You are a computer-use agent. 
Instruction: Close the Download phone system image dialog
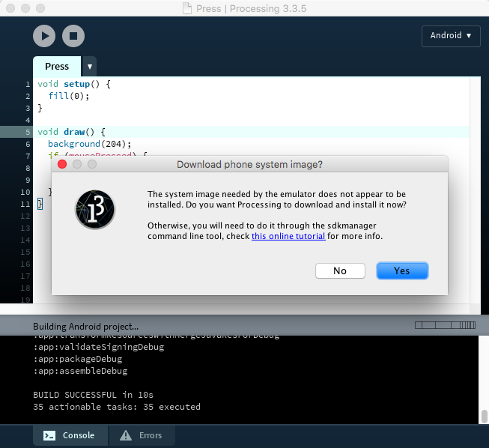point(62,164)
